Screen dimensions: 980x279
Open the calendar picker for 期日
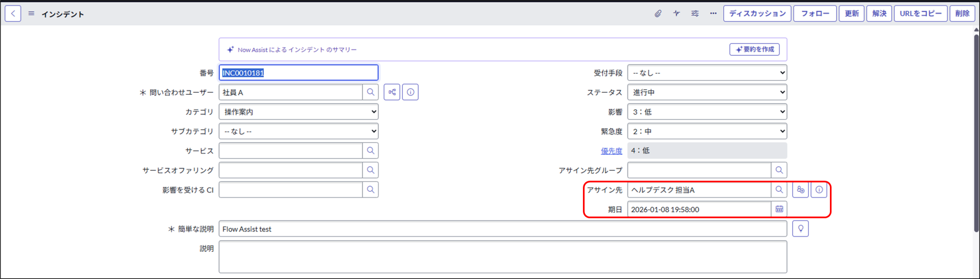click(x=779, y=209)
